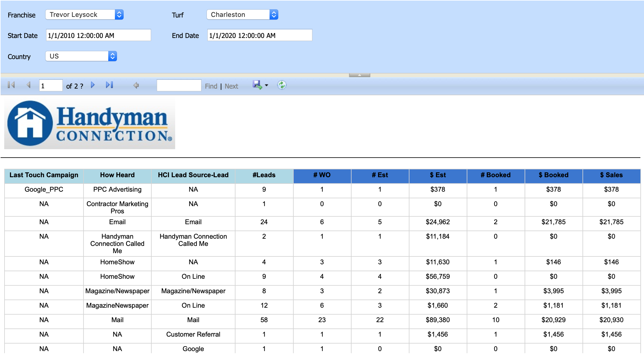Click the Handyman Connection Called Me How Heard cell
Viewport: 644px width, 358px height.
pyautogui.click(x=117, y=243)
